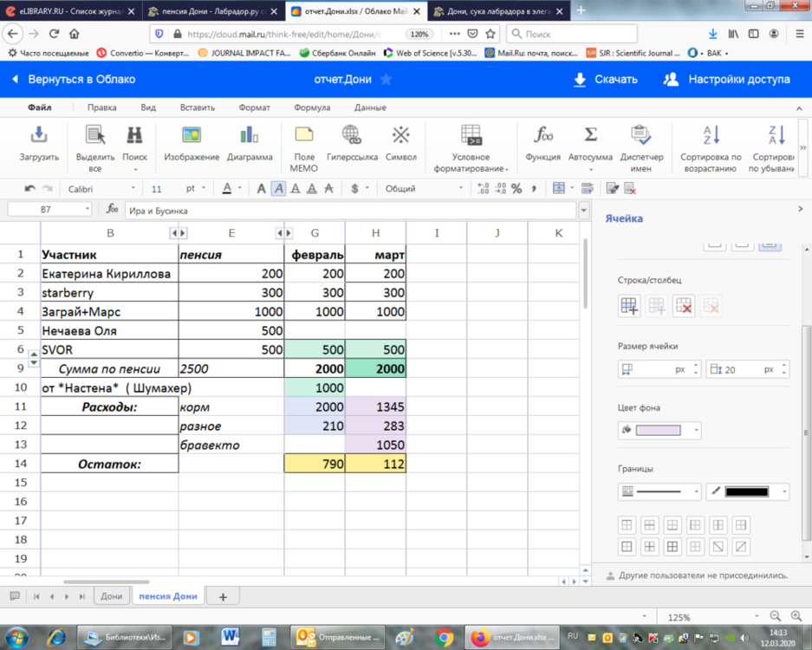The image size is (812, 650).
Task: Open the Формат menu
Action: point(254,107)
